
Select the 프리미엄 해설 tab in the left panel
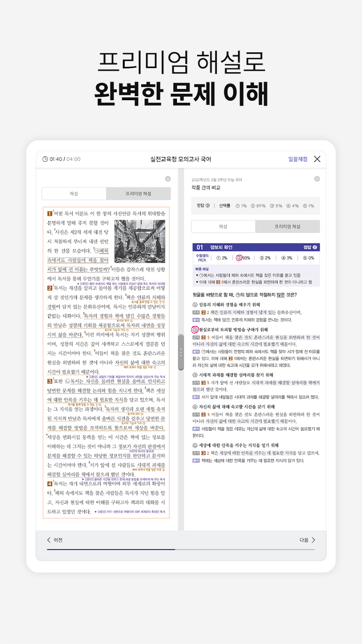(138, 194)
